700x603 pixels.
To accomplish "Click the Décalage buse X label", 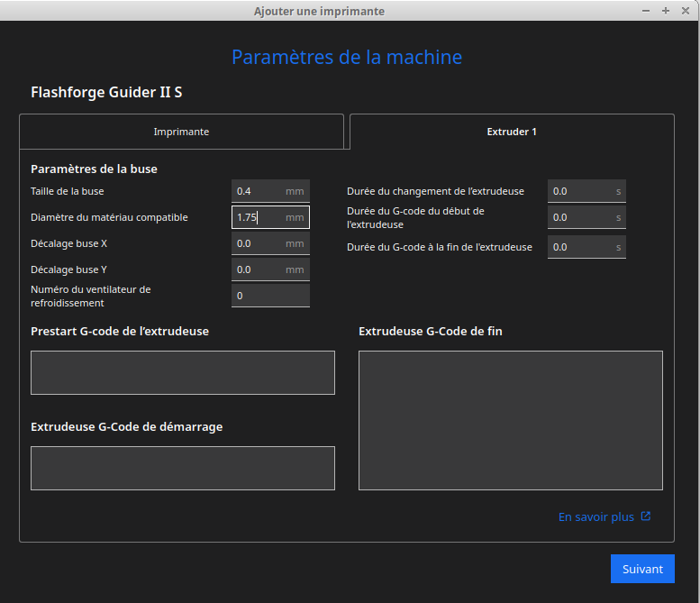I will (68, 243).
